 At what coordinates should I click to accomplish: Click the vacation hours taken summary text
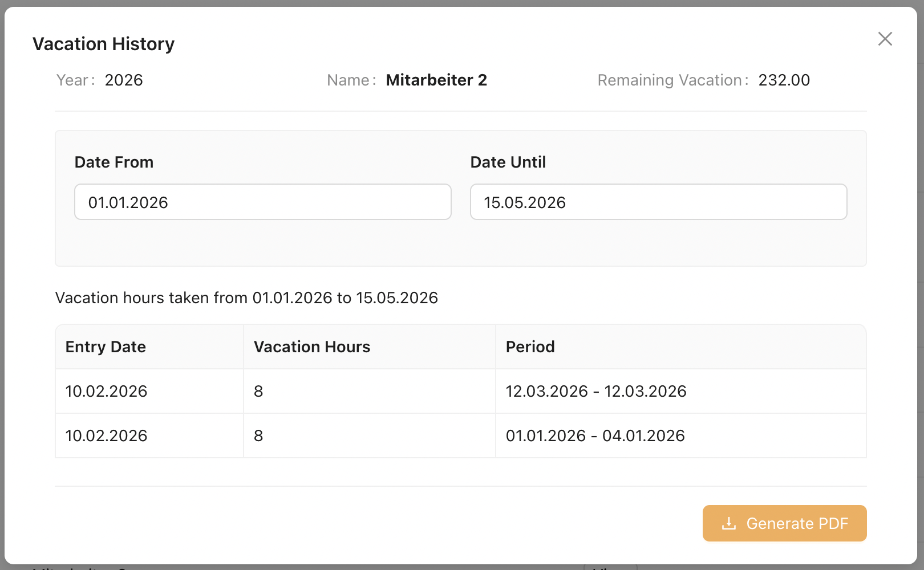(246, 298)
